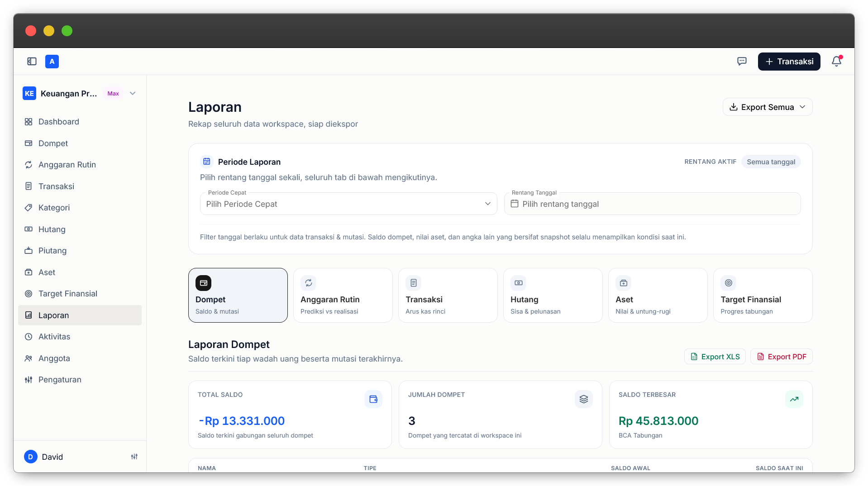Viewport: 868px width, 486px height.
Task: Navigate to Transaksi in the sidebar
Action: [80, 186]
